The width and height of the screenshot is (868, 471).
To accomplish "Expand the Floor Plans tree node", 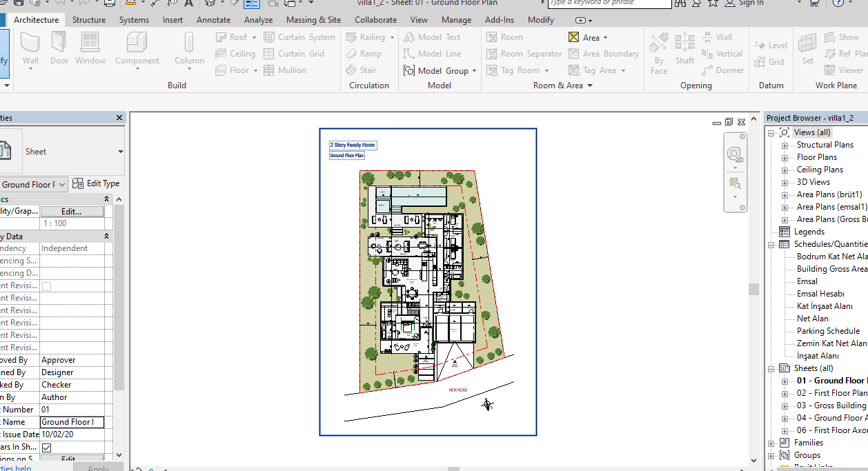I will click(785, 157).
